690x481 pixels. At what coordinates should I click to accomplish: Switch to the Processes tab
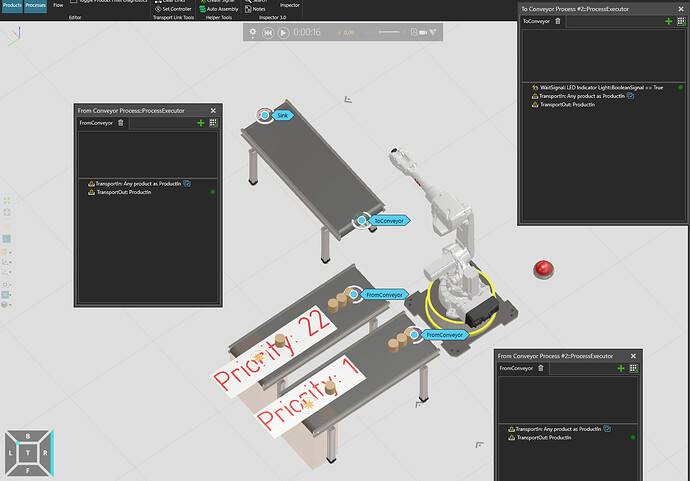(36, 5)
